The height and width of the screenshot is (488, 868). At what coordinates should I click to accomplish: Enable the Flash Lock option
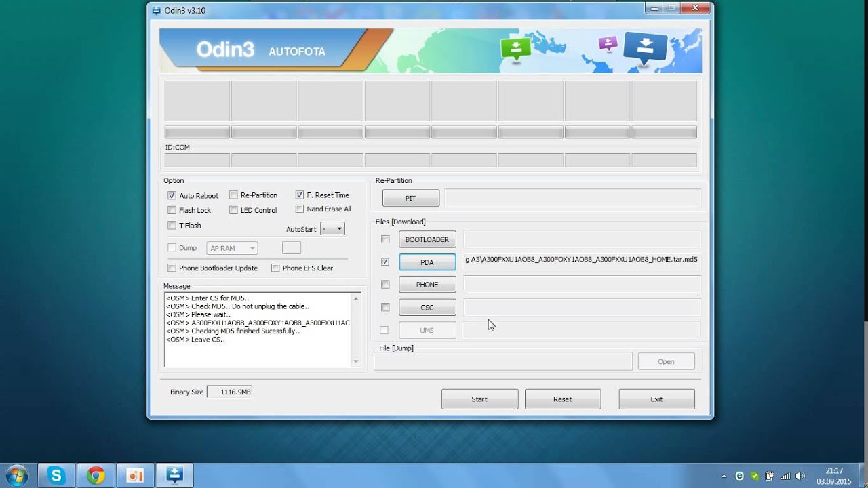pyautogui.click(x=172, y=210)
